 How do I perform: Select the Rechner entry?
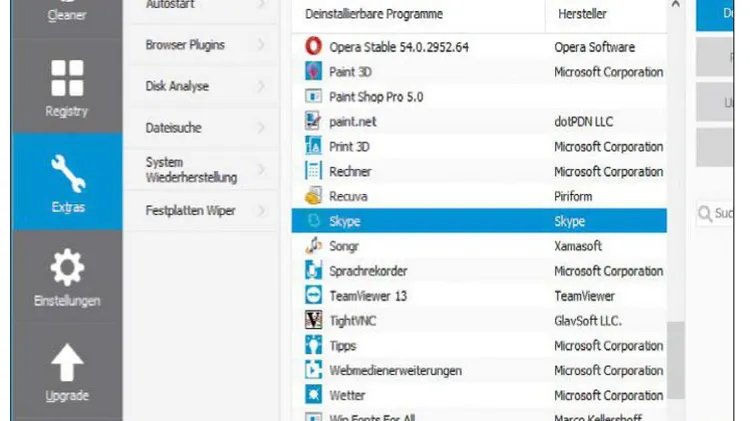tap(479, 171)
